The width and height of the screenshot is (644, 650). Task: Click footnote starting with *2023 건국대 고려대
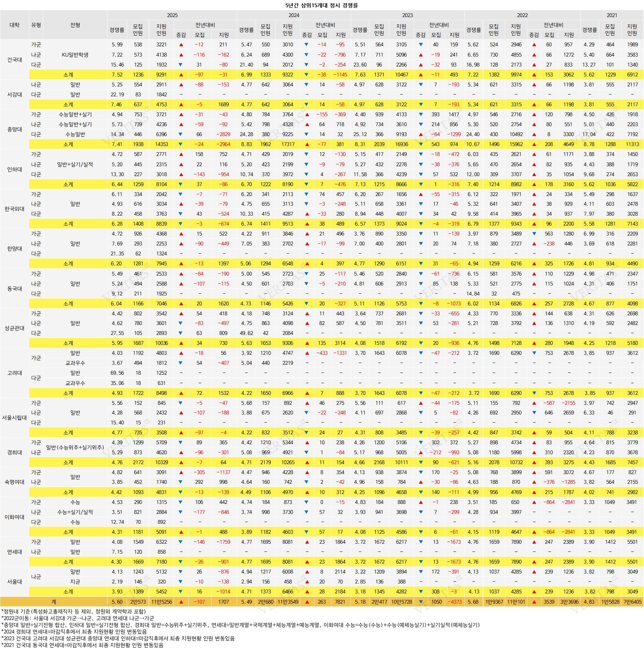118,638
